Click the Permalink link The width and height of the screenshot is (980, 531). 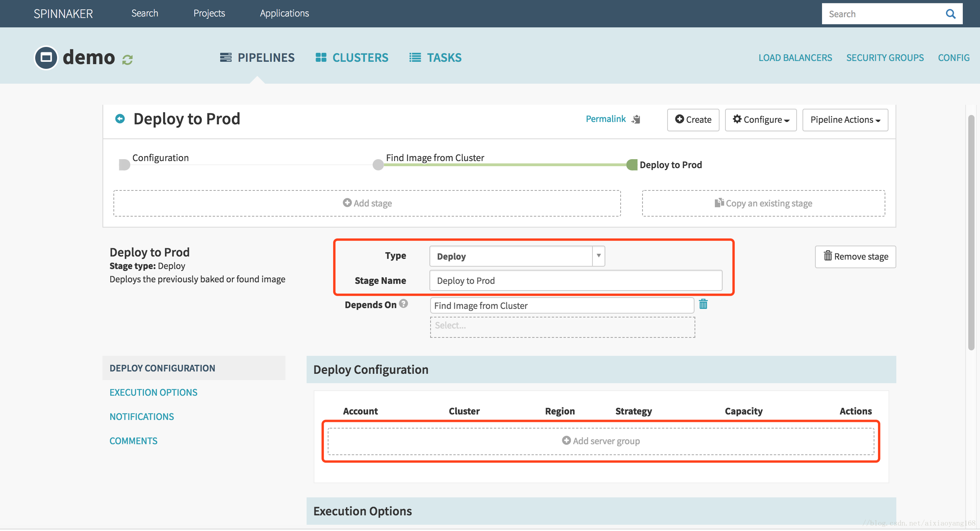(606, 119)
